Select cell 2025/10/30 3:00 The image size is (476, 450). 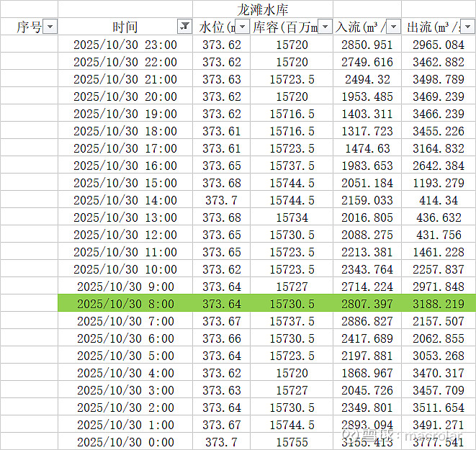(125, 390)
